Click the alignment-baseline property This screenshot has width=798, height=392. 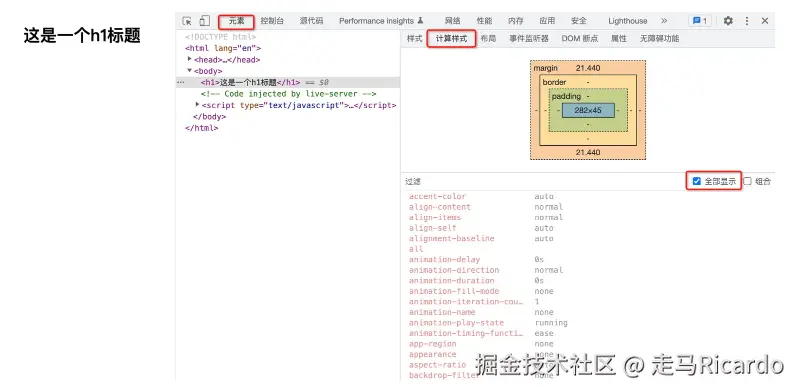451,238
